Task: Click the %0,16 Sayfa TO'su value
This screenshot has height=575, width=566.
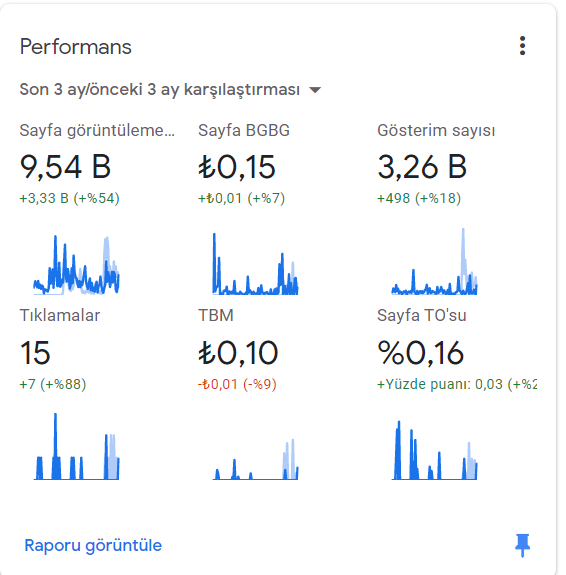Action: pyautogui.click(x=421, y=353)
